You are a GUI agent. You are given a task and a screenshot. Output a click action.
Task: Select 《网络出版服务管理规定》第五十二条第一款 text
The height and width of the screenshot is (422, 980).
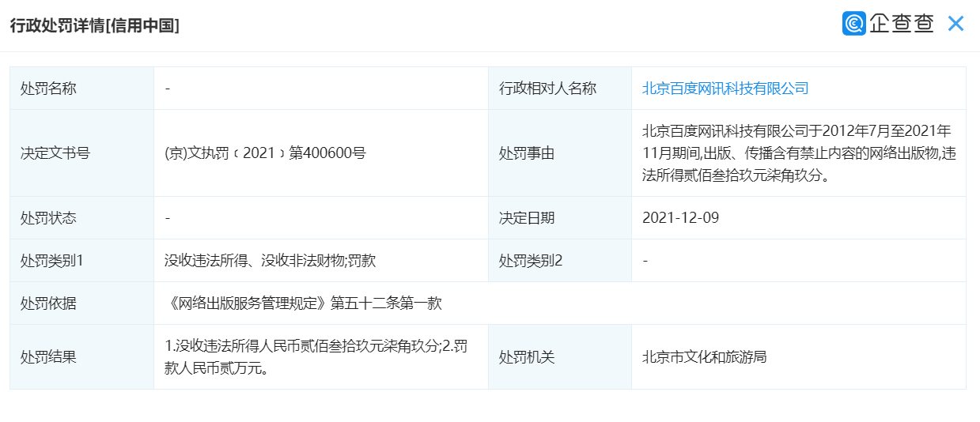303,303
